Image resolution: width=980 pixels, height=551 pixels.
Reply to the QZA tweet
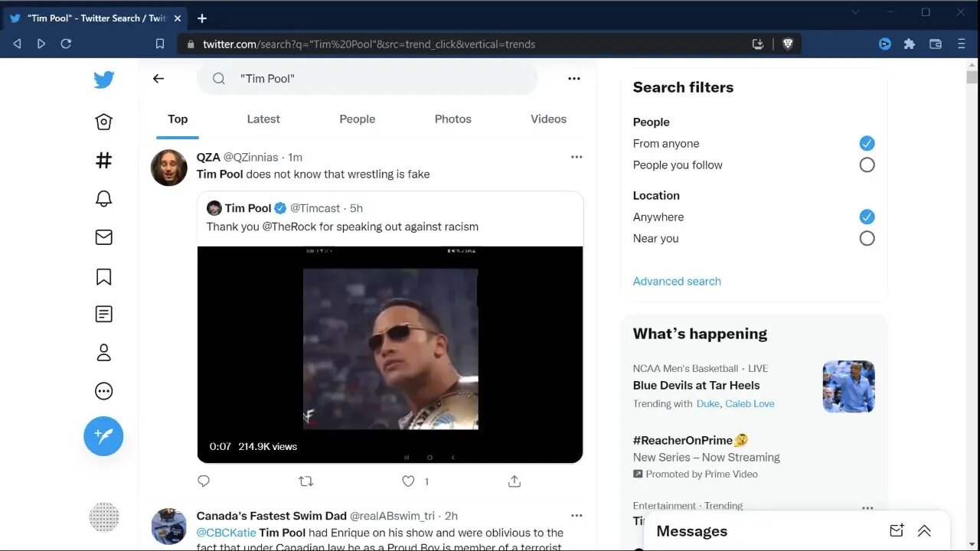[x=204, y=481]
